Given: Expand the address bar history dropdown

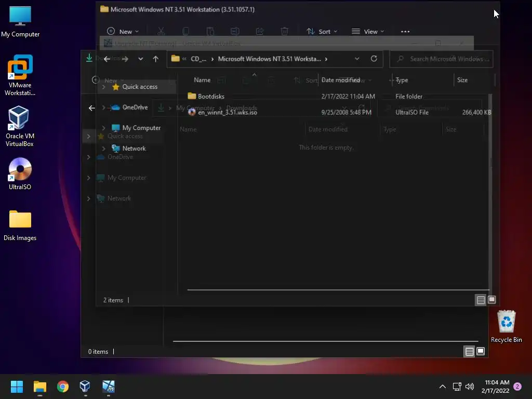Looking at the screenshot, I should tap(357, 59).
